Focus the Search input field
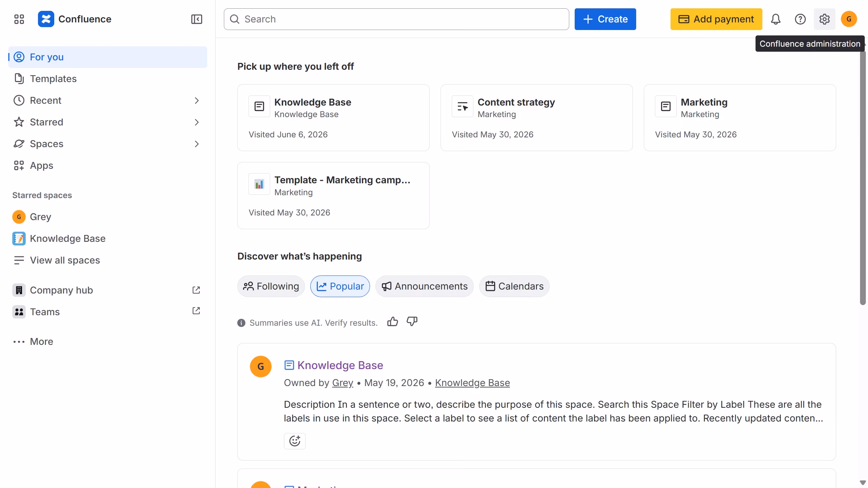The width and height of the screenshot is (868, 488). pyautogui.click(x=396, y=19)
